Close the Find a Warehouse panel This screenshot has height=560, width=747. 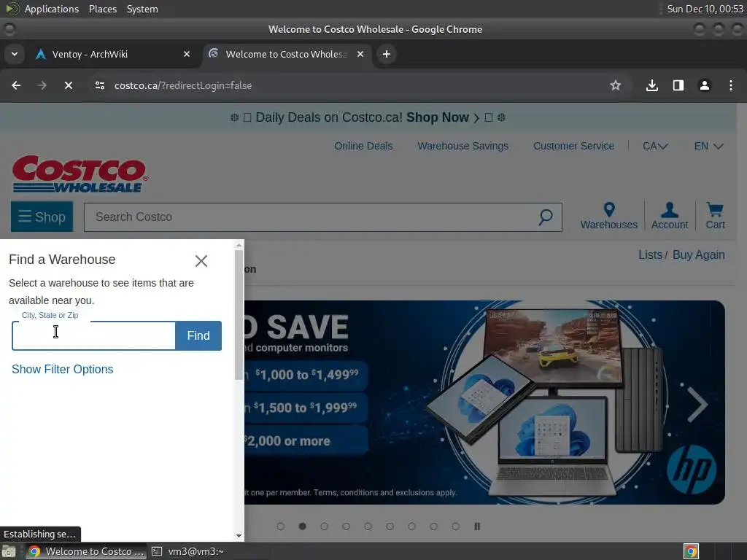[201, 260]
